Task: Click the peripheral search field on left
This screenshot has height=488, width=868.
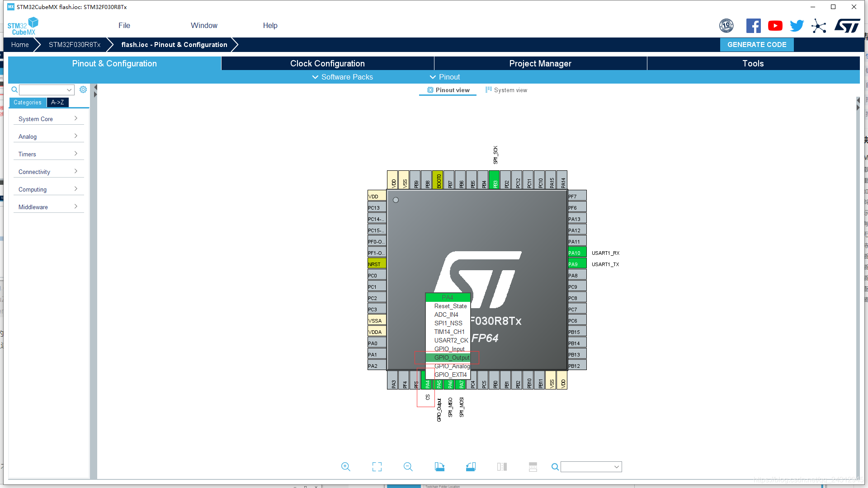Action: (x=43, y=90)
